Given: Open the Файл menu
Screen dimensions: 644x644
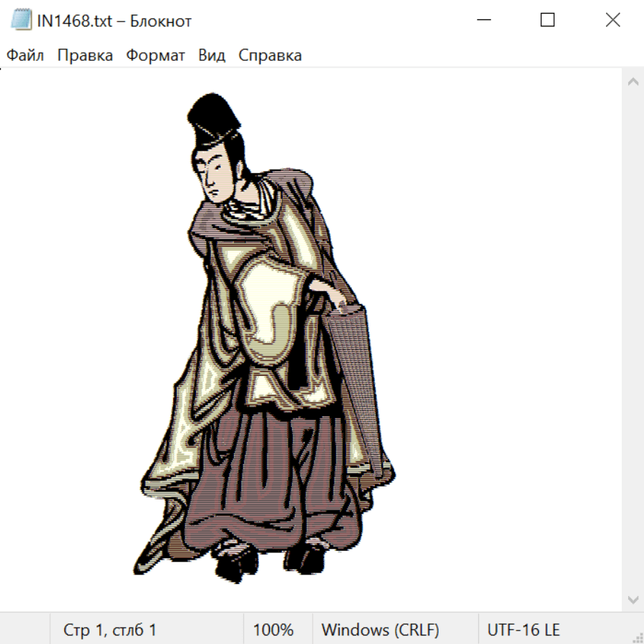Looking at the screenshot, I should tap(26, 56).
